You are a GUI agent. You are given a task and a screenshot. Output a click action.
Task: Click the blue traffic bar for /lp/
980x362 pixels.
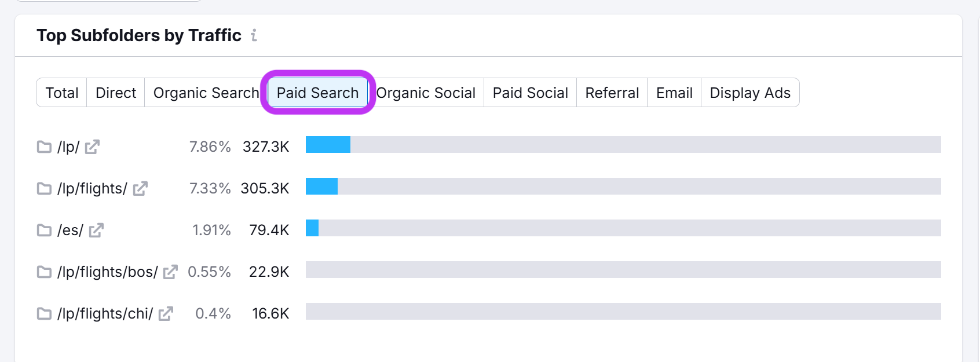pyautogui.click(x=328, y=145)
